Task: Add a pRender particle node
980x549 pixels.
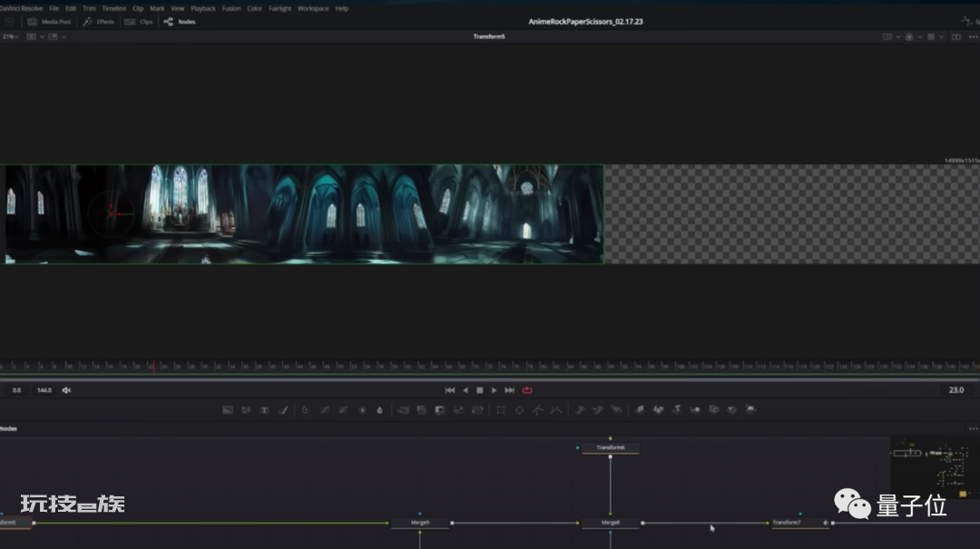Action: click(617, 409)
